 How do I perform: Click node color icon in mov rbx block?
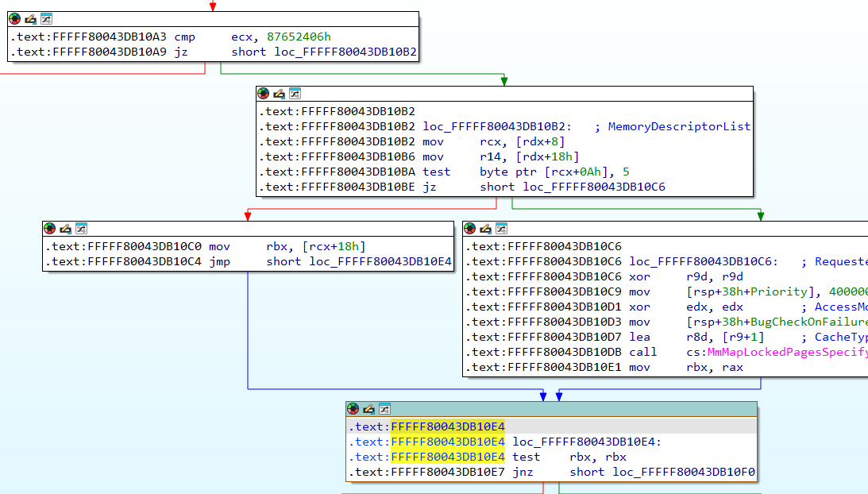50,229
